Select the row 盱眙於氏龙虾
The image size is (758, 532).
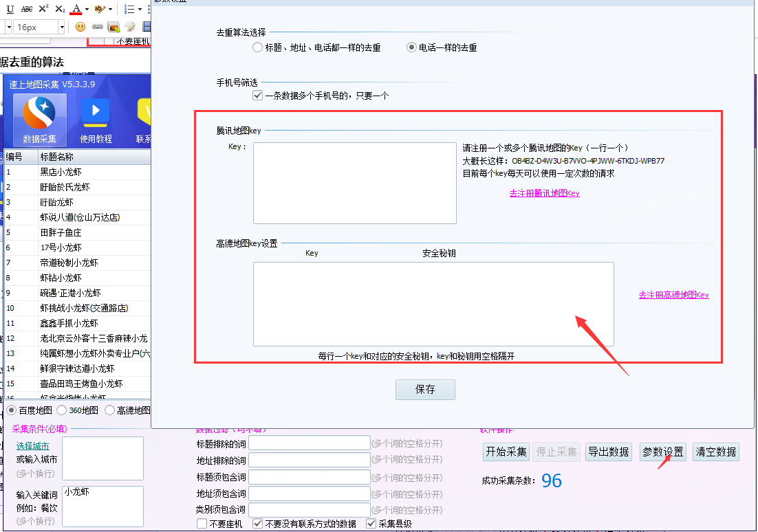[77, 187]
